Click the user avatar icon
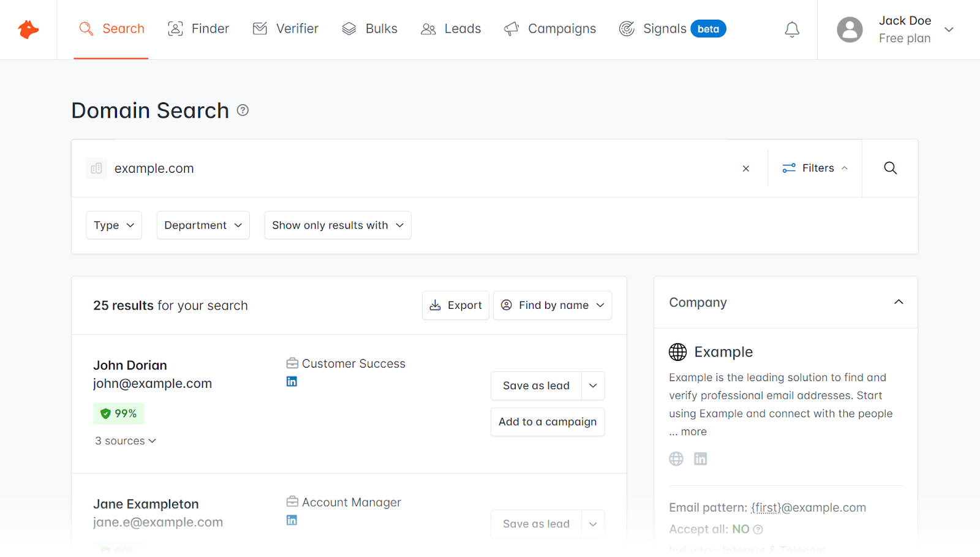This screenshot has height=557, width=980. pyautogui.click(x=850, y=29)
